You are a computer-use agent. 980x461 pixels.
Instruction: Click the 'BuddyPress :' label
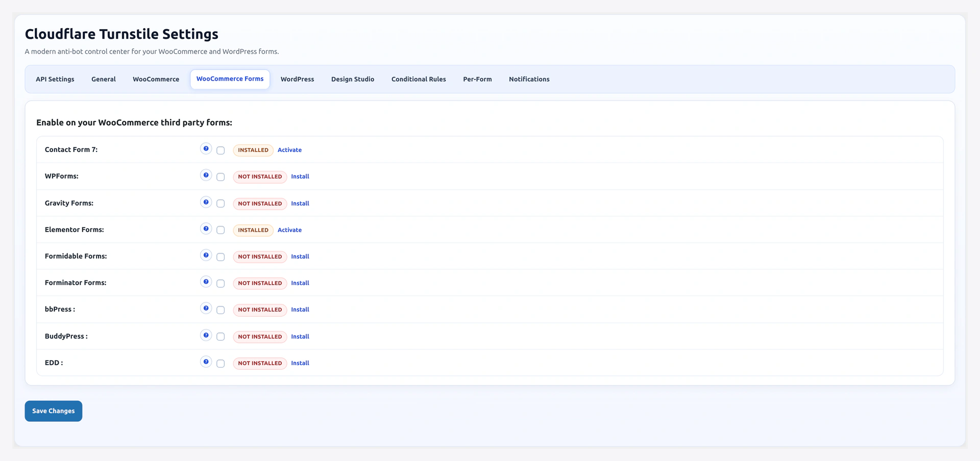[66, 336]
